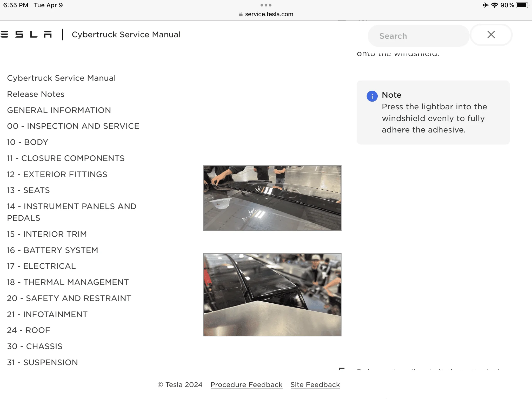Tap the Wi-Fi icon in status bar
Viewport: 532px width, 399px height.
pyautogui.click(x=495, y=5)
